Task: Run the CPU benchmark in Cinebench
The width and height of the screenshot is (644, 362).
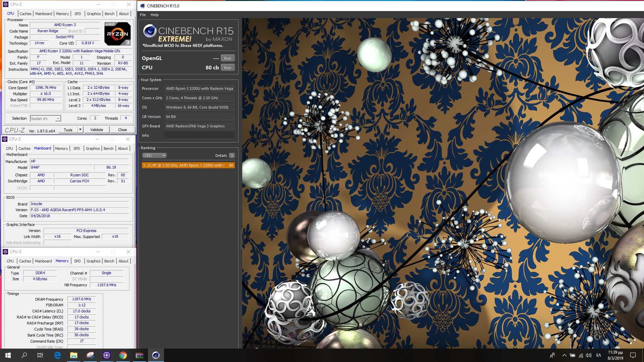Action: click(227, 68)
